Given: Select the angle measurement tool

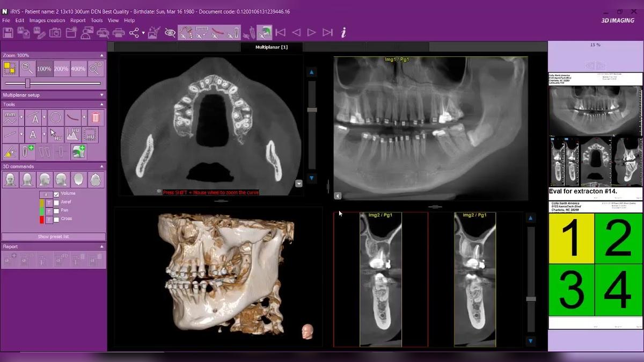Looking at the screenshot, I should (x=10, y=152).
